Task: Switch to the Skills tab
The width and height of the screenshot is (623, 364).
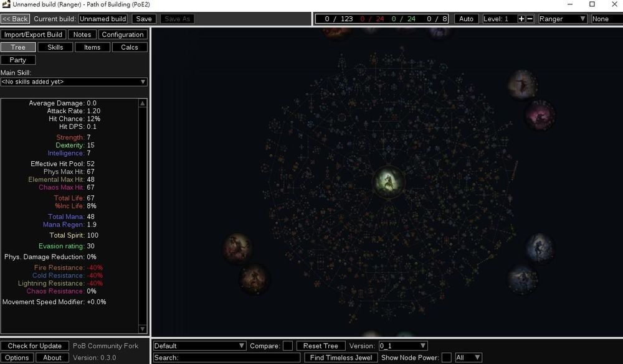Action: click(55, 47)
